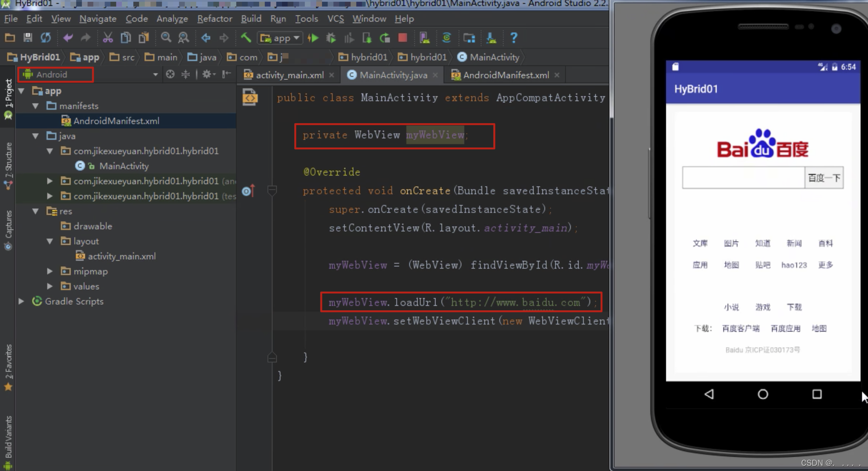Viewport: 868px width, 471px height.
Task: Open the AVD Manager icon
Action: [x=424, y=38]
